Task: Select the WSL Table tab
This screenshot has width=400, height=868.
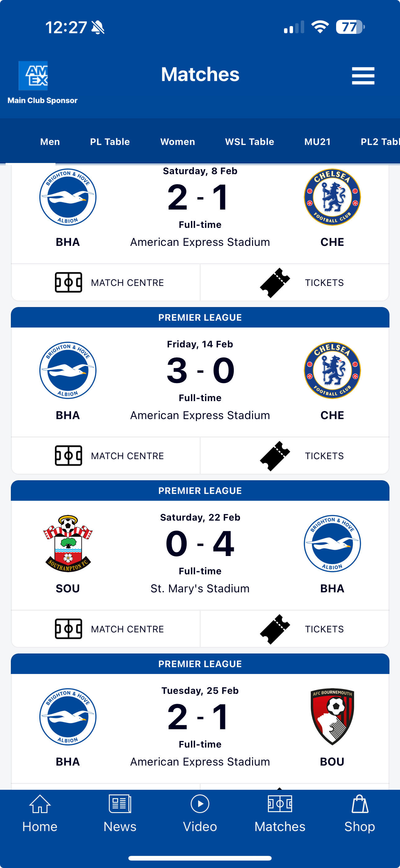Action: pos(250,142)
